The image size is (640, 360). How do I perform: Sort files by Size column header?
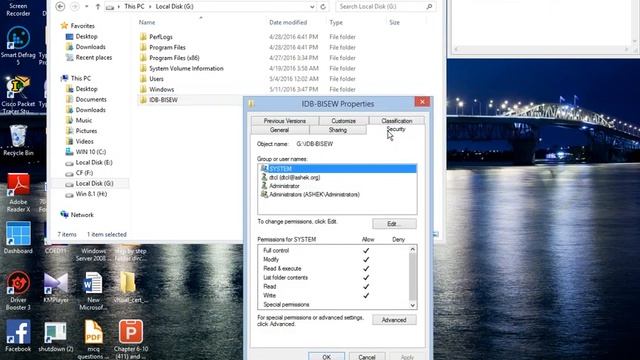(x=394, y=22)
